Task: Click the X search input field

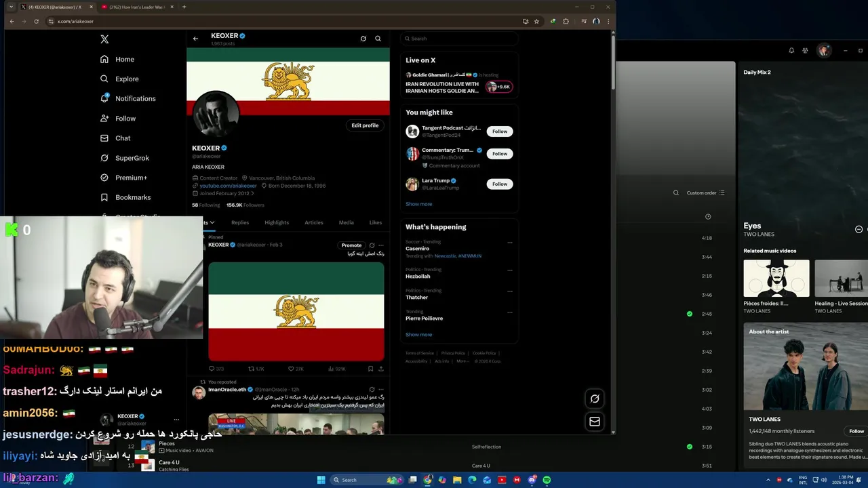Action: (459, 39)
